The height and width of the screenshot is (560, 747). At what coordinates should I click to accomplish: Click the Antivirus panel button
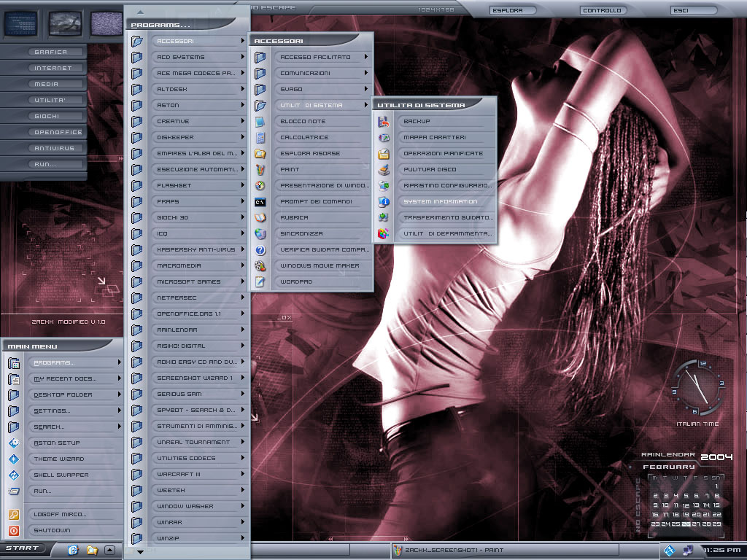pyautogui.click(x=54, y=148)
